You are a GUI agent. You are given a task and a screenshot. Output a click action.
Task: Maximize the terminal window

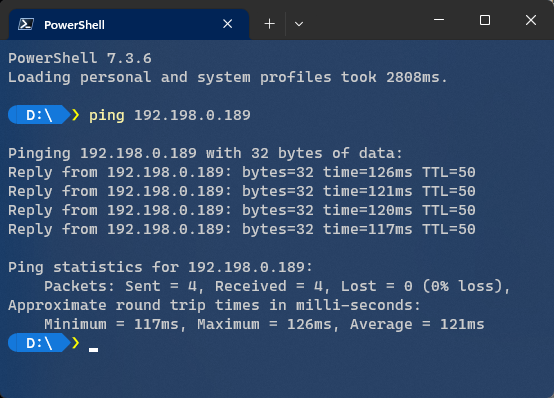[x=485, y=20]
